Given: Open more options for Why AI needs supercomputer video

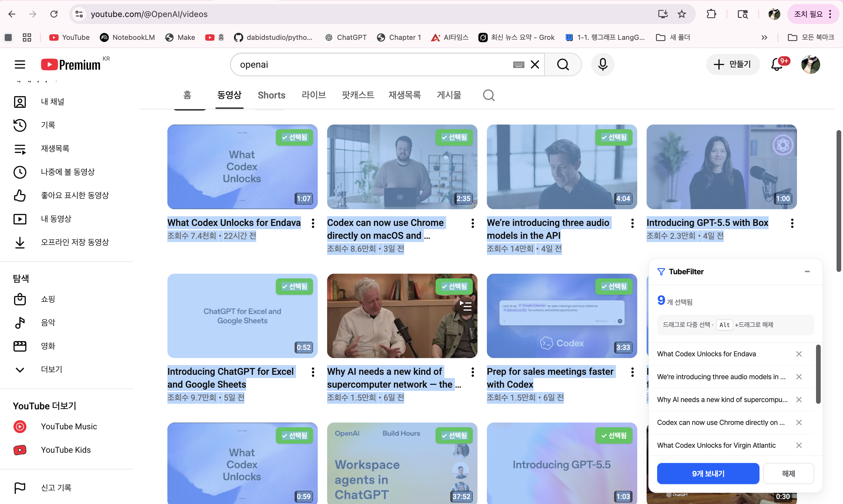Looking at the screenshot, I should click(473, 372).
